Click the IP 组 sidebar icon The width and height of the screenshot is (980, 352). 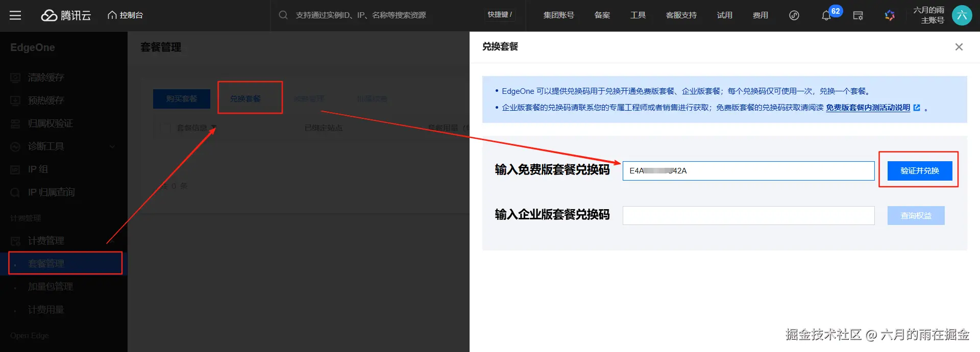coord(15,169)
